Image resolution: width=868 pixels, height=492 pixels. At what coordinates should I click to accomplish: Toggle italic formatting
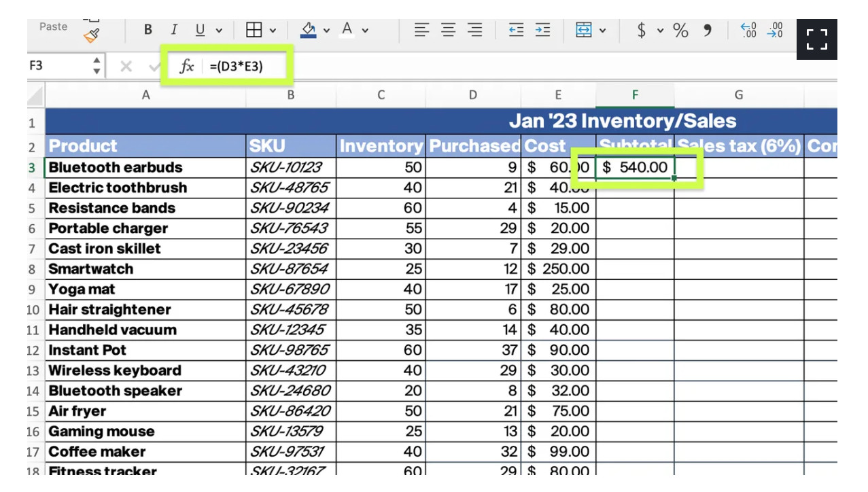(173, 30)
